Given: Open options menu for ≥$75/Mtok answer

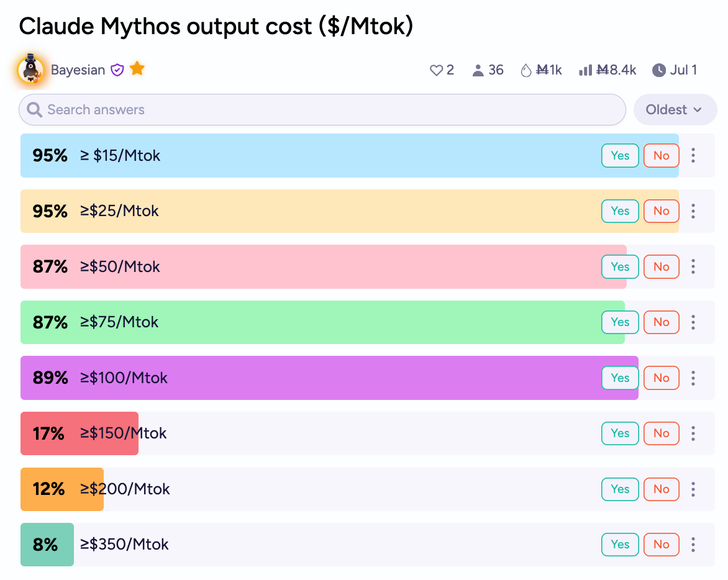Looking at the screenshot, I should [x=693, y=322].
